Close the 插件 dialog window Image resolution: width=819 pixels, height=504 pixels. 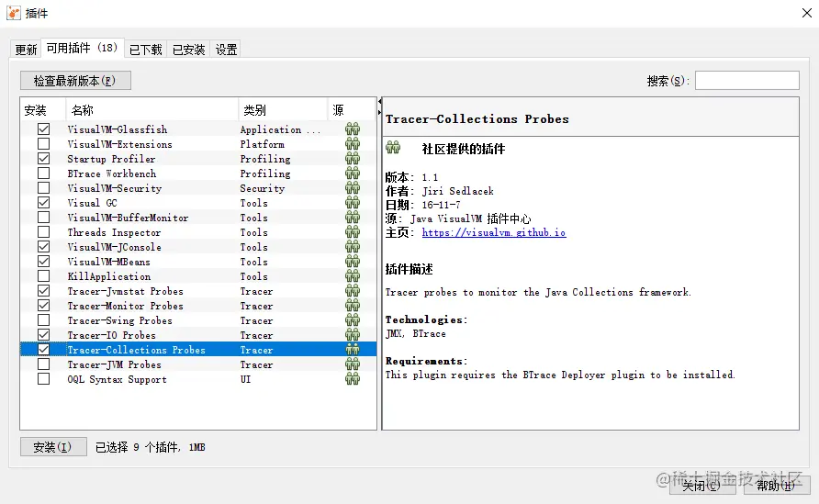(807, 13)
